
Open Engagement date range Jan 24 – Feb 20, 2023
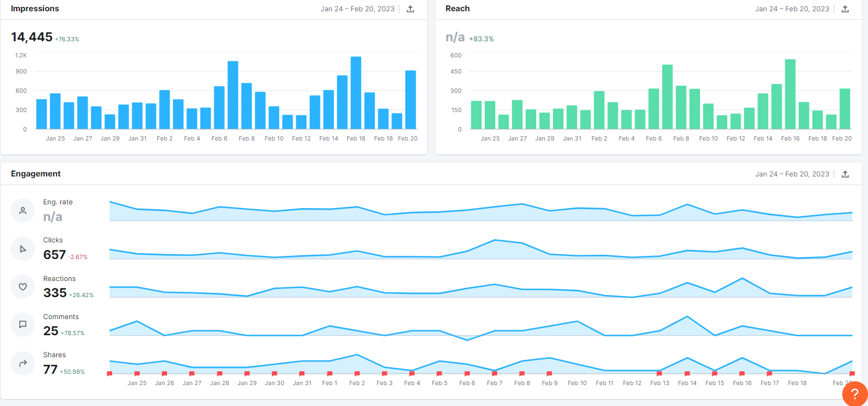(x=792, y=174)
